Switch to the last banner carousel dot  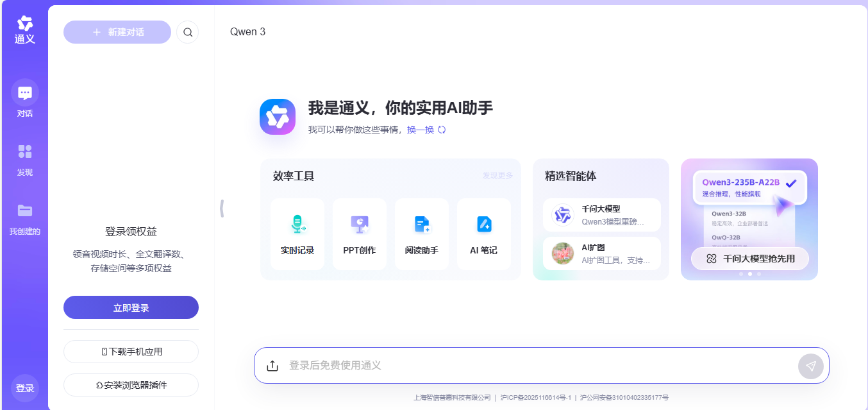coord(759,274)
